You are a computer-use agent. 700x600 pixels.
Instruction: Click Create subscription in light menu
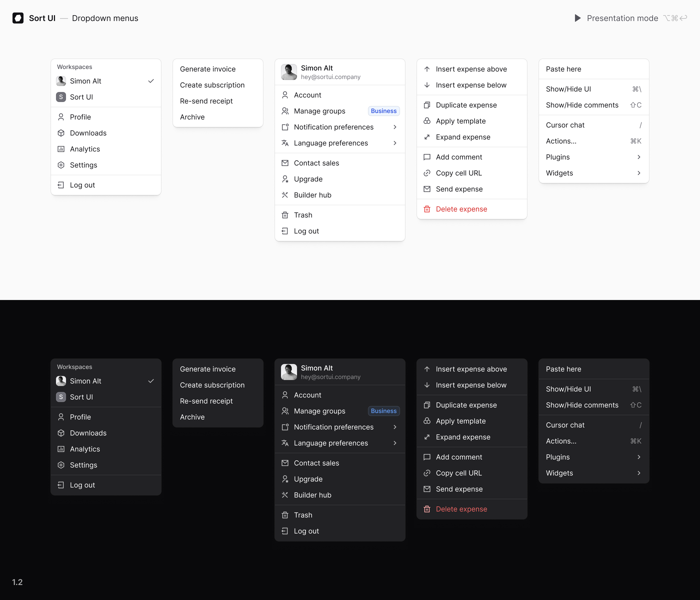pyautogui.click(x=218, y=85)
